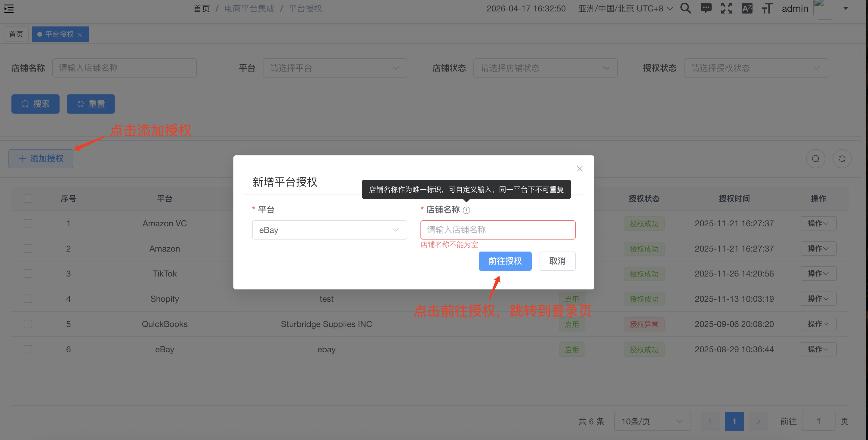Open the chat message bubble icon
The height and width of the screenshot is (440, 868).
pos(706,8)
